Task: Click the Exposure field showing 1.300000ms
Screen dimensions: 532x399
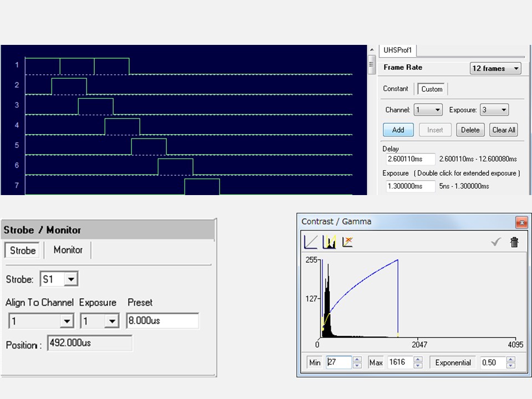Action: pos(411,186)
